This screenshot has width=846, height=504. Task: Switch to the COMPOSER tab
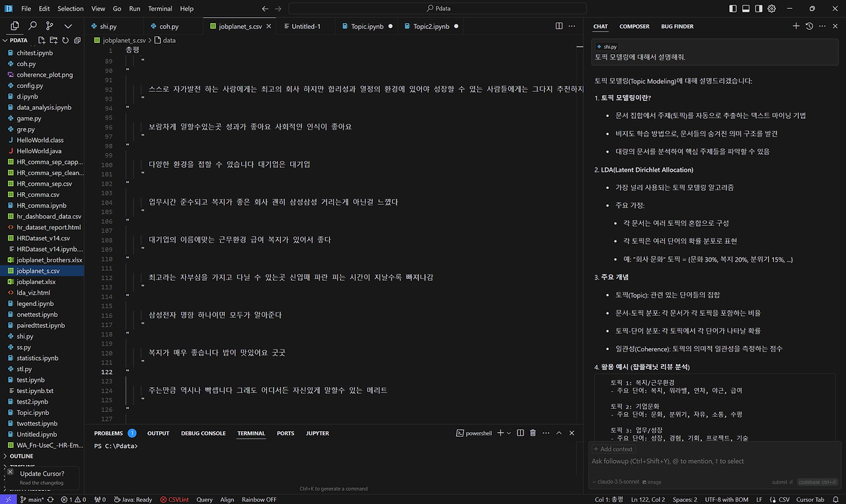coord(634,26)
